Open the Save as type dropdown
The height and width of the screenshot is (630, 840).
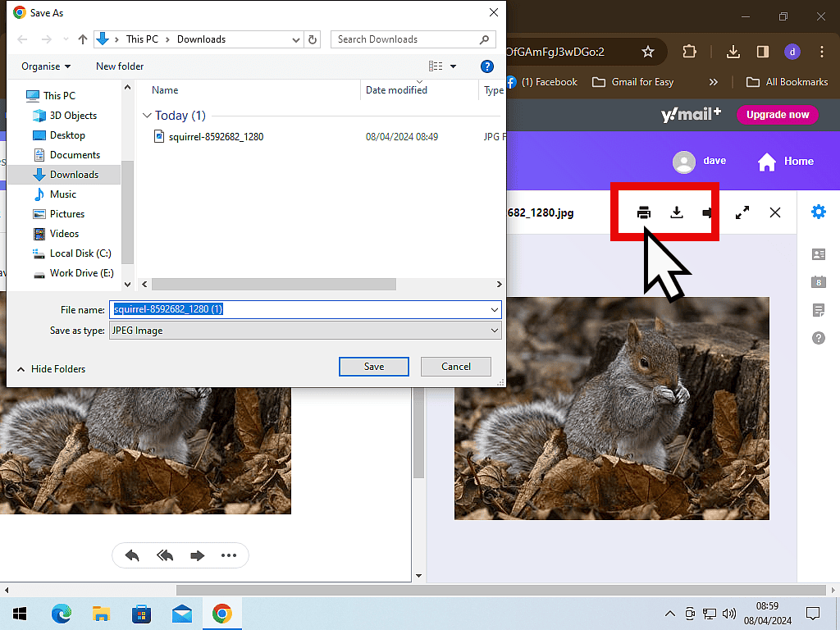[x=304, y=331]
